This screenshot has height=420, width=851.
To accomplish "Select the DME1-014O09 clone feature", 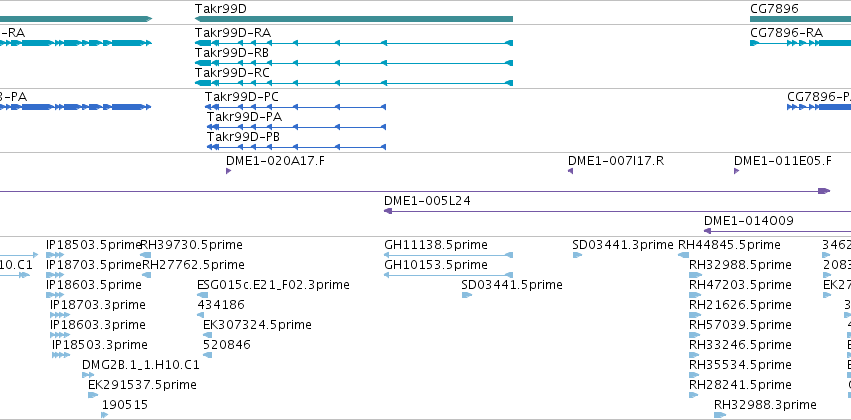I will 777,231.
